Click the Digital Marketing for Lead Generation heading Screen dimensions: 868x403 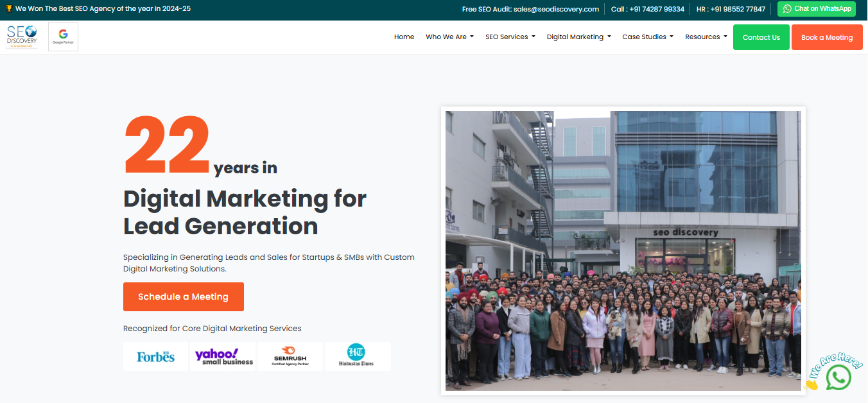[245, 212]
